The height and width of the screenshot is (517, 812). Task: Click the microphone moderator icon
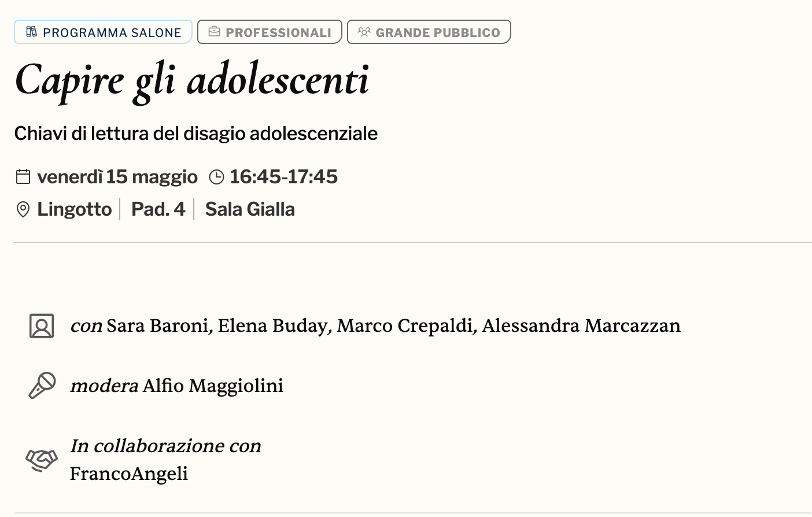point(42,385)
